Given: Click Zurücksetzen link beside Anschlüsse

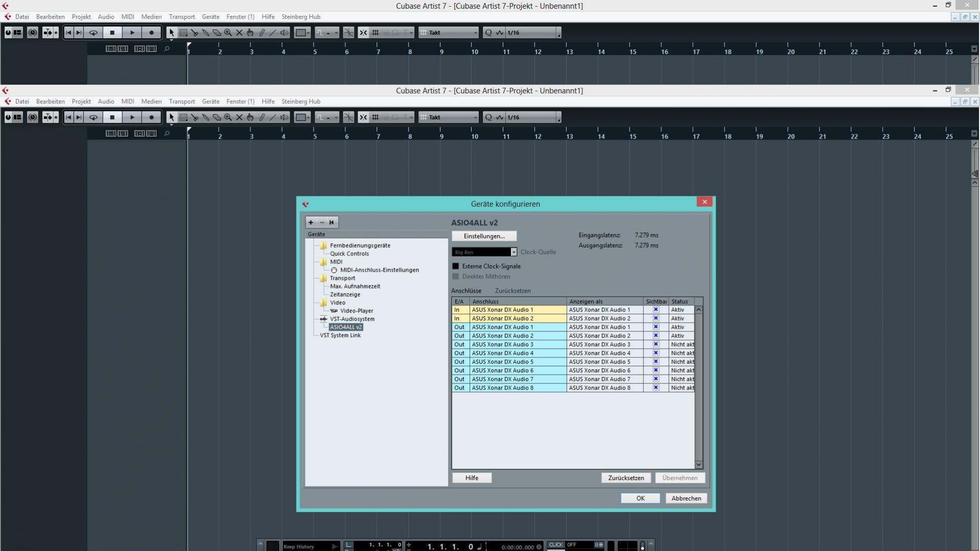Looking at the screenshot, I should [x=512, y=291].
